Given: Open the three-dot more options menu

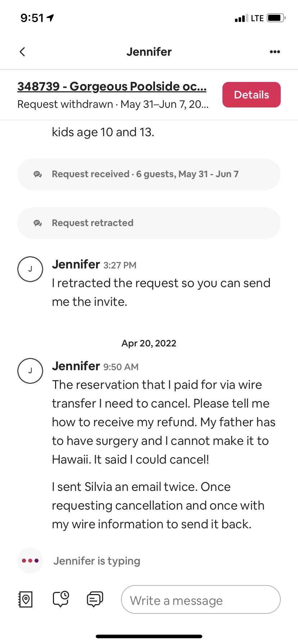Looking at the screenshot, I should [x=275, y=52].
